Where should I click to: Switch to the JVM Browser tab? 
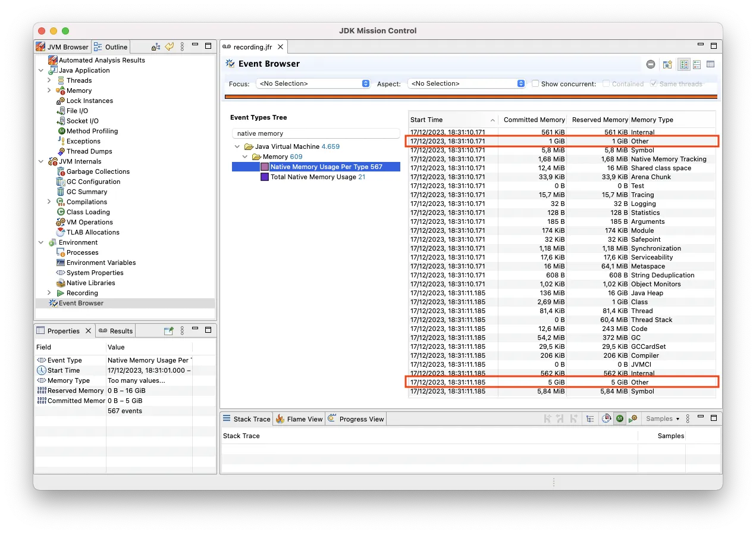click(x=62, y=46)
